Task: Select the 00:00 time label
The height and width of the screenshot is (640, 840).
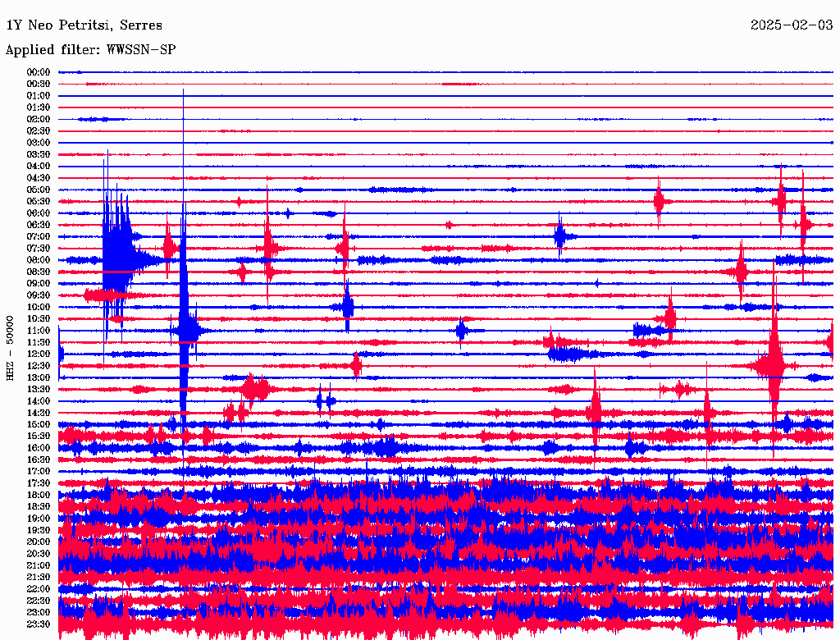Action: coord(39,72)
